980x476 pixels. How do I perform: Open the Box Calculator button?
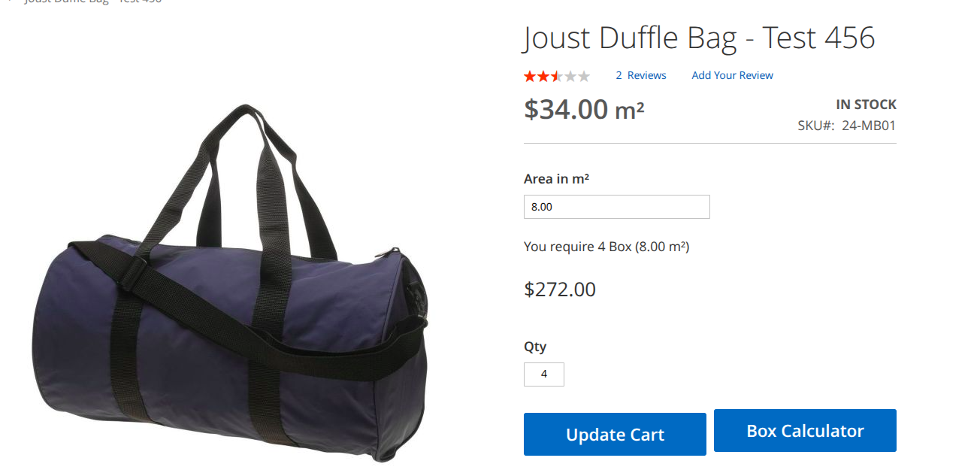pos(805,431)
